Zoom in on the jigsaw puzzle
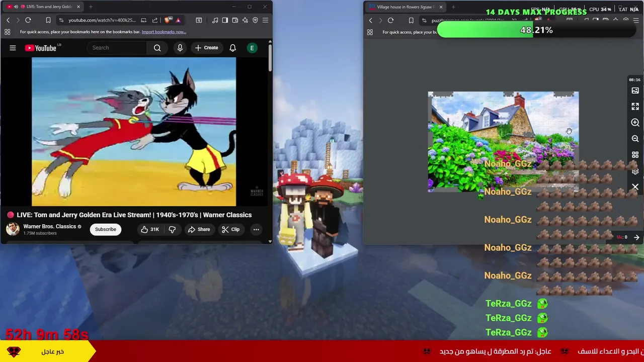644x362 pixels. tap(635, 123)
